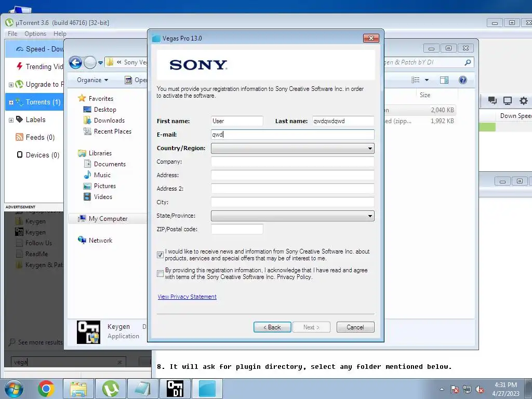Expand the Labels tree node

pyautogui.click(x=11, y=120)
